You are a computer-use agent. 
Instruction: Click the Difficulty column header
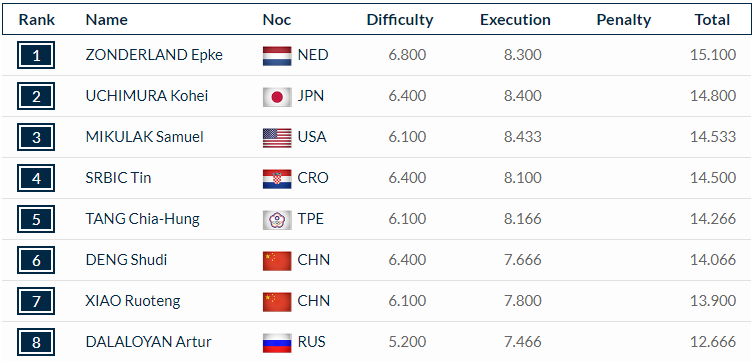point(400,20)
